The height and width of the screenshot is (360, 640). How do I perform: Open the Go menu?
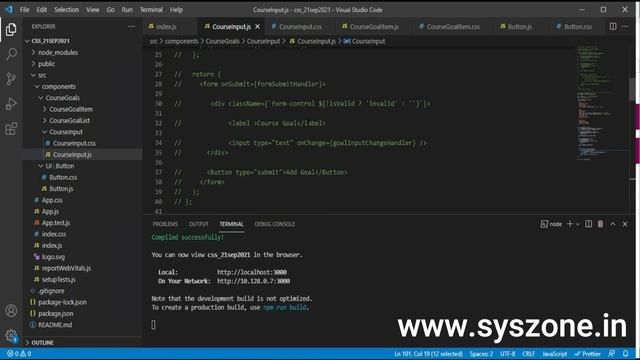click(110, 9)
